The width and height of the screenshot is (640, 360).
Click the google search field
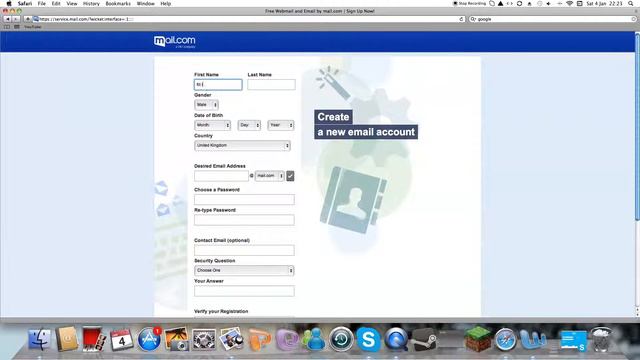point(553,19)
